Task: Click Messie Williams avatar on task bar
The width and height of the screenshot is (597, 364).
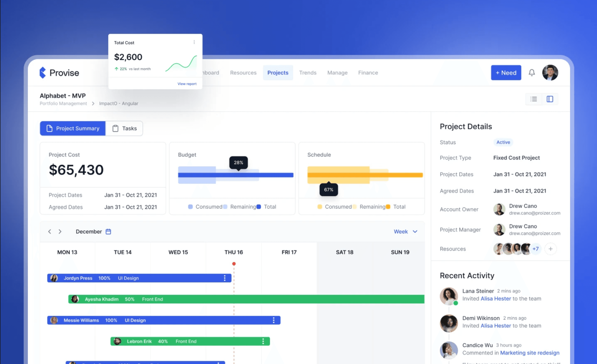Action: pos(54,320)
